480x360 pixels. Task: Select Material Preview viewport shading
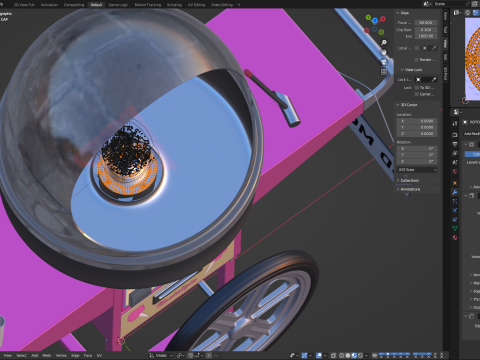(354, 355)
